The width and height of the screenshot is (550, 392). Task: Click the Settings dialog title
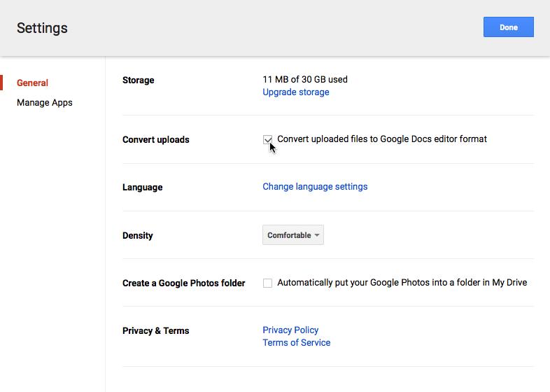(42, 28)
